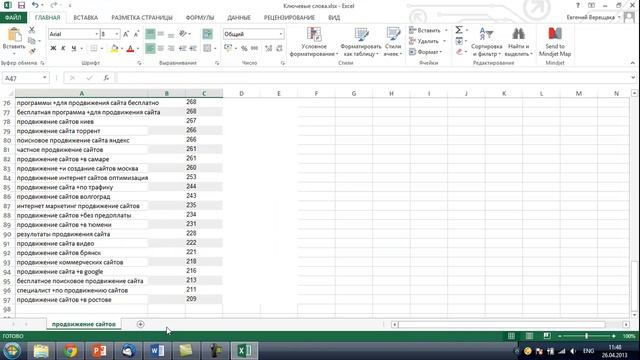Screen dimensions: 640x360
Task: Switch to Normal view icon in status bar
Action: (511, 336)
